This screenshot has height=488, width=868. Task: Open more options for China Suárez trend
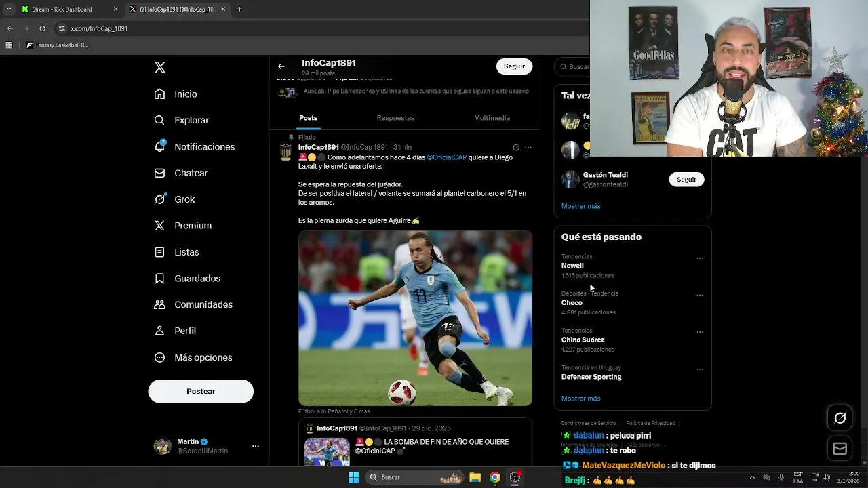point(700,332)
